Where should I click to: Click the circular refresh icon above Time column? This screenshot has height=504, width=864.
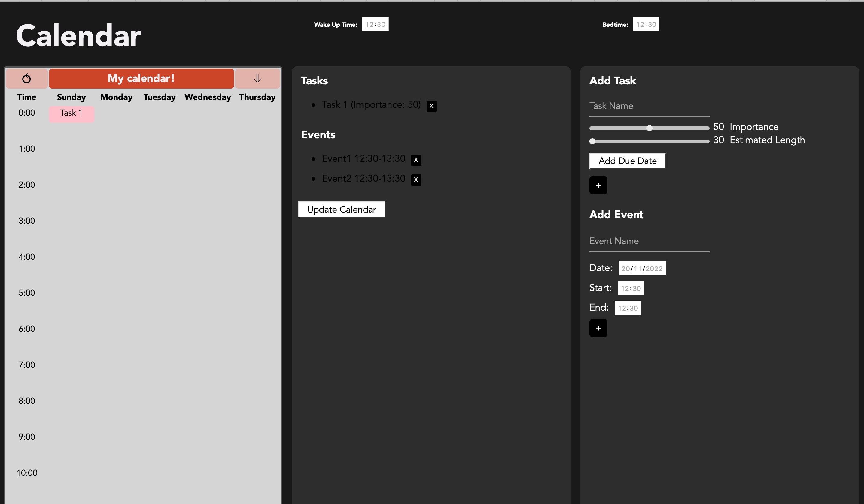point(26,78)
